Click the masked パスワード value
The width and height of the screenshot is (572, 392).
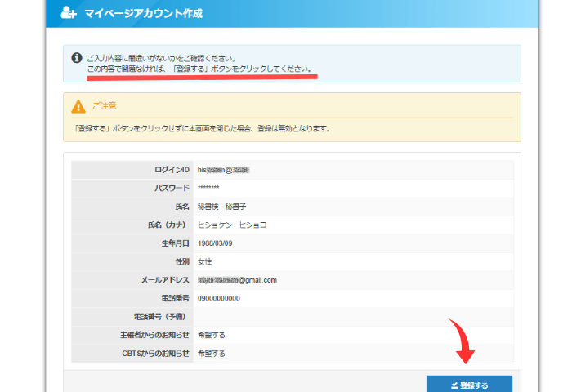coord(208,188)
